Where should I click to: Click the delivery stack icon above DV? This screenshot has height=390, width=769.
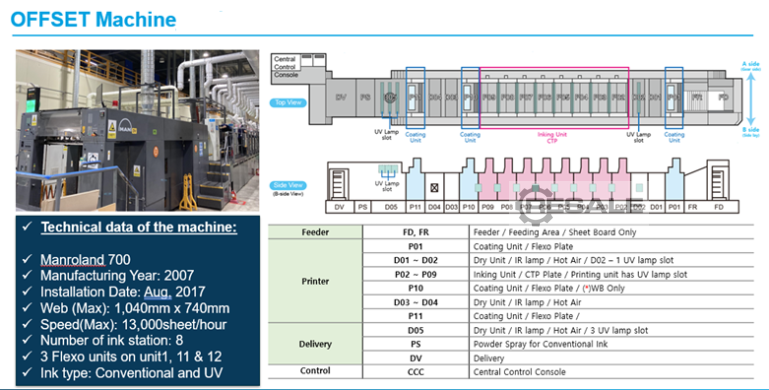[338, 183]
